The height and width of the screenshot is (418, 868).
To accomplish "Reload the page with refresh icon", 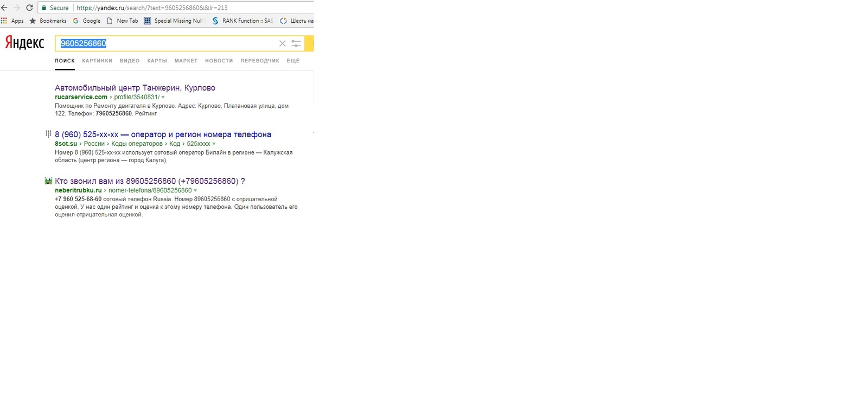I will pos(29,8).
